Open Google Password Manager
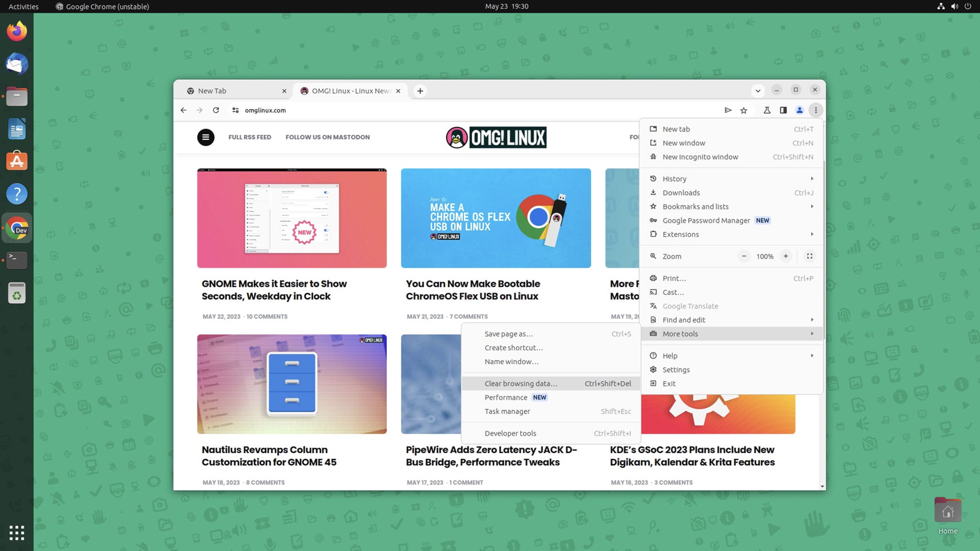Screen dimensions: 980x551 [x=731, y=220]
